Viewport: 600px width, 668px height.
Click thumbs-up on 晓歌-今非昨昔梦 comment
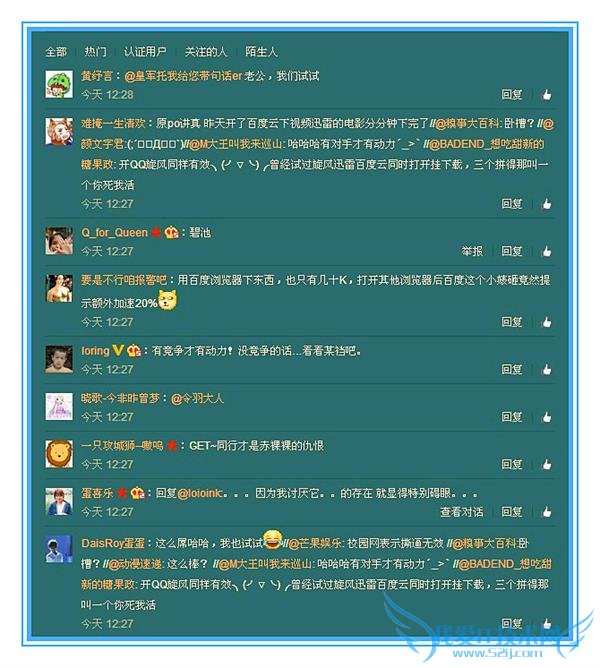(546, 417)
